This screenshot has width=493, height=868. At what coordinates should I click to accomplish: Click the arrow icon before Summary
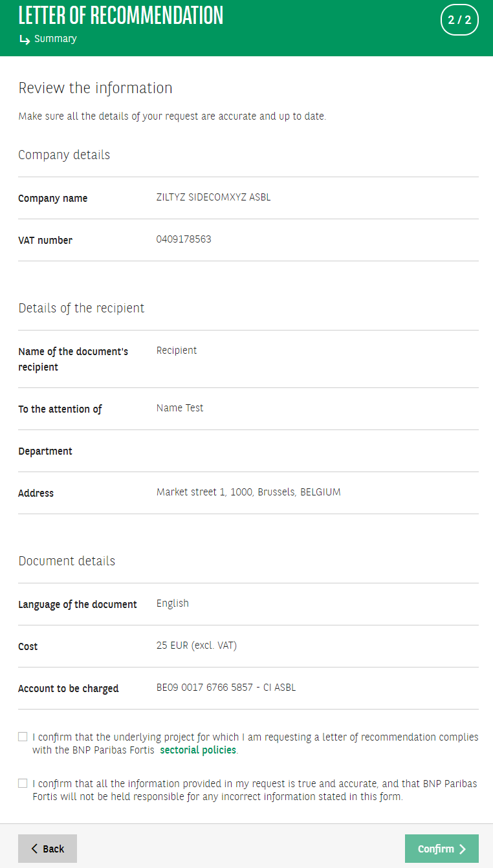[25, 39]
